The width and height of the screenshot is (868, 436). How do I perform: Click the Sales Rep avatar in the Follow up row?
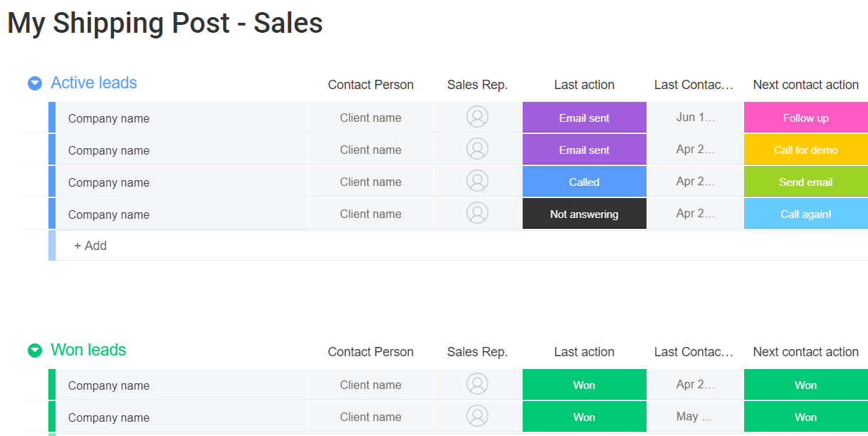tap(477, 117)
